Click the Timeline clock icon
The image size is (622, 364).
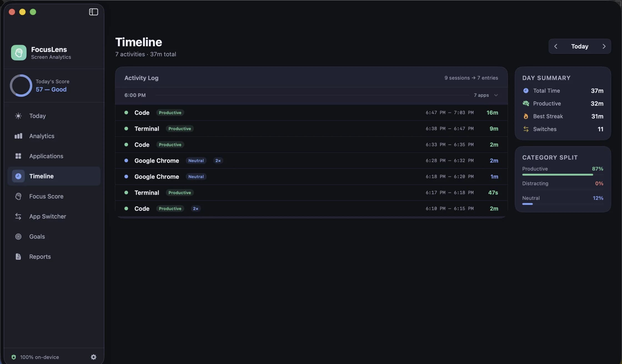18,176
